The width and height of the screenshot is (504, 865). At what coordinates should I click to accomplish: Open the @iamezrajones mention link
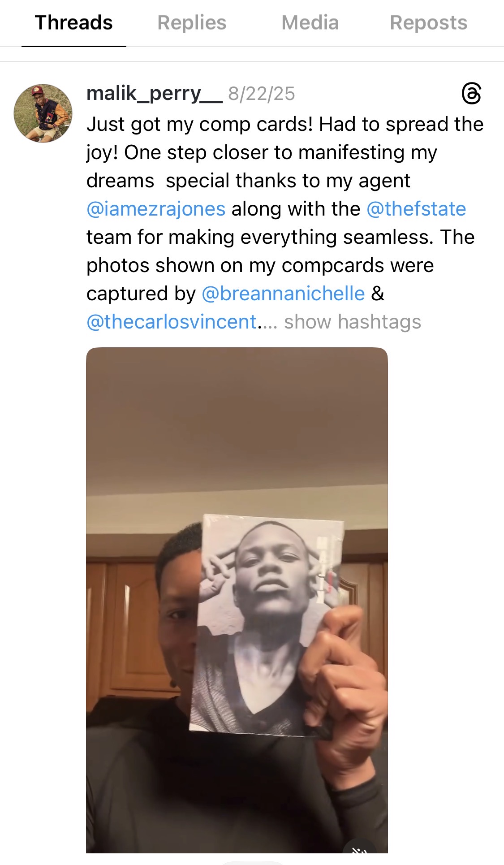(x=156, y=209)
